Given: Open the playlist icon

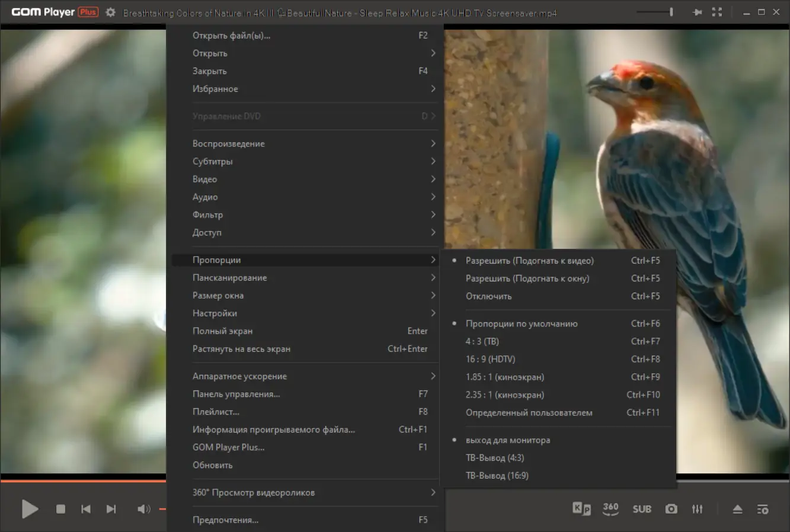Looking at the screenshot, I should [763, 509].
